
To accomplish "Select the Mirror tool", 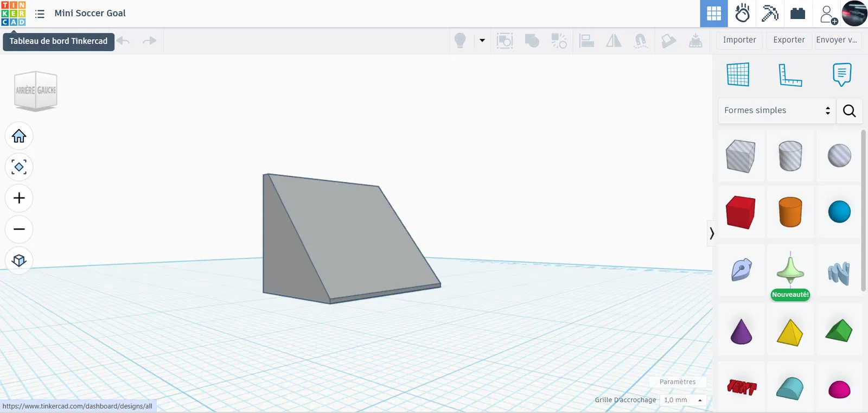I will tap(614, 41).
